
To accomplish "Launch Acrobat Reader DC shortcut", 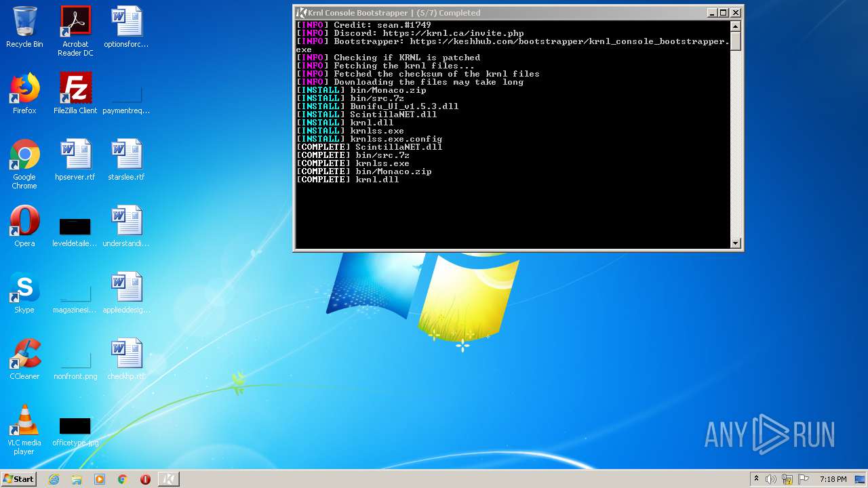I will click(75, 31).
